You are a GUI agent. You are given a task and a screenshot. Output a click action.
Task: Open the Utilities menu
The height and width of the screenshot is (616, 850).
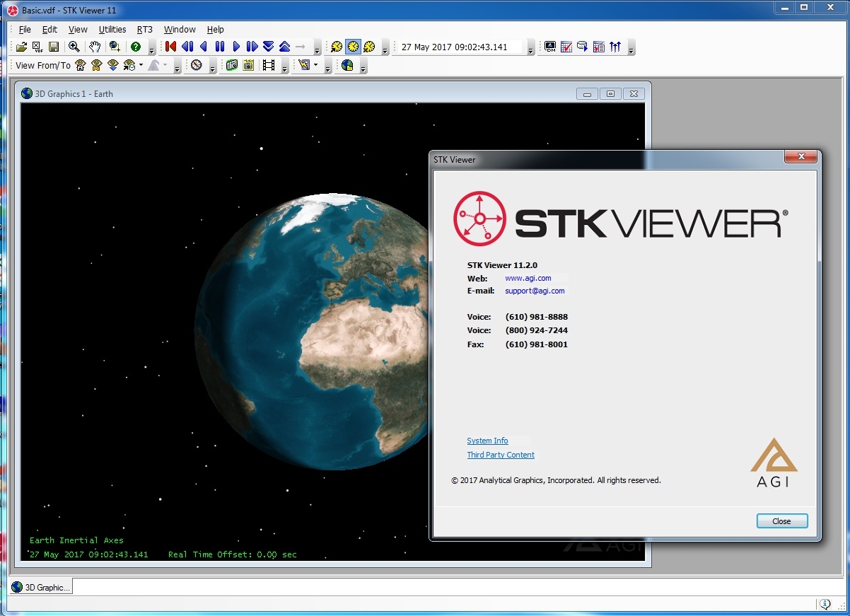[x=112, y=30]
